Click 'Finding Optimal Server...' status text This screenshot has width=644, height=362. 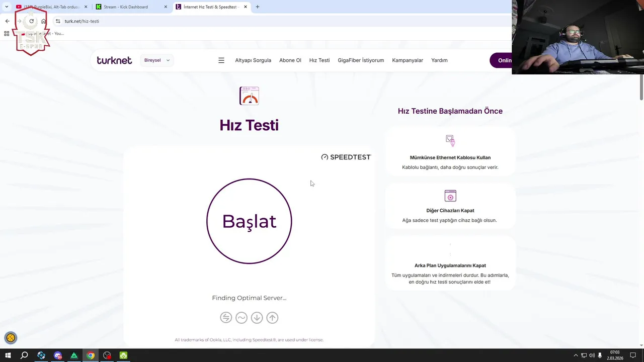click(249, 298)
